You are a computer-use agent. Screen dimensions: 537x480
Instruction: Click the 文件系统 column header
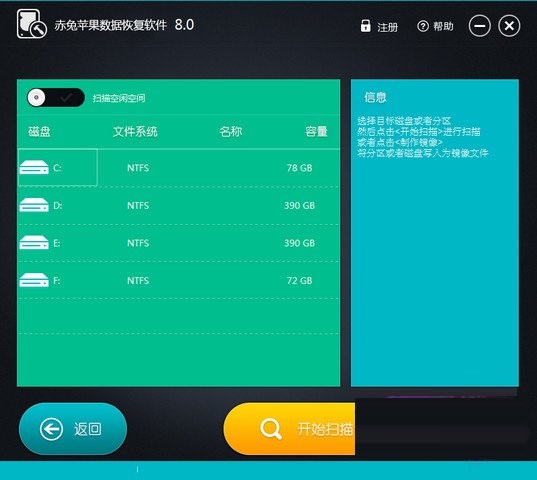(x=135, y=131)
